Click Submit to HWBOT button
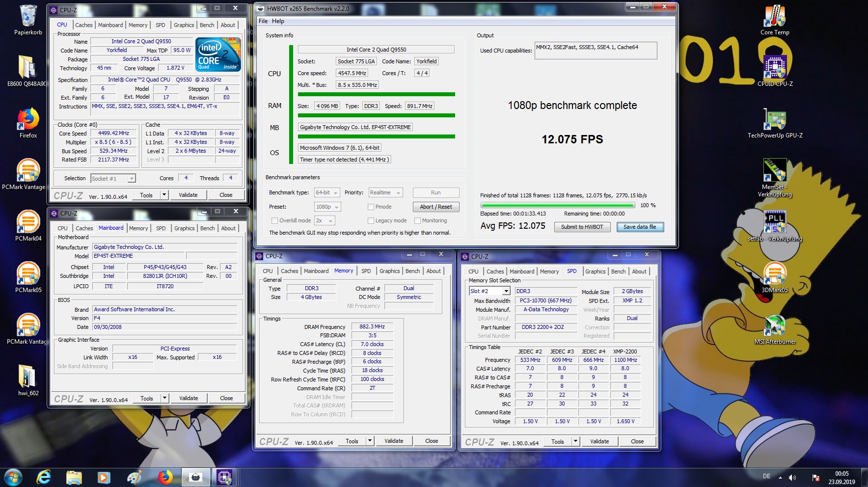 (582, 227)
